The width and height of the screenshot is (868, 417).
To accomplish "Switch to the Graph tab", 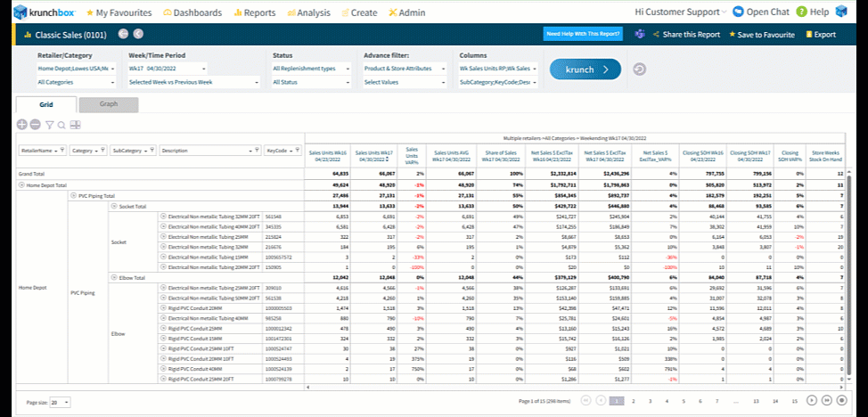I will tap(108, 104).
